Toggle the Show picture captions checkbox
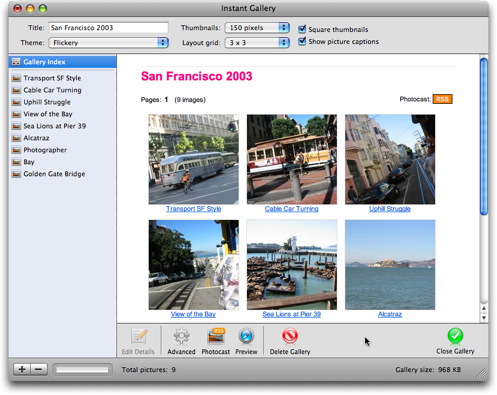Image resolution: width=497 pixels, height=395 pixels. click(x=302, y=41)
